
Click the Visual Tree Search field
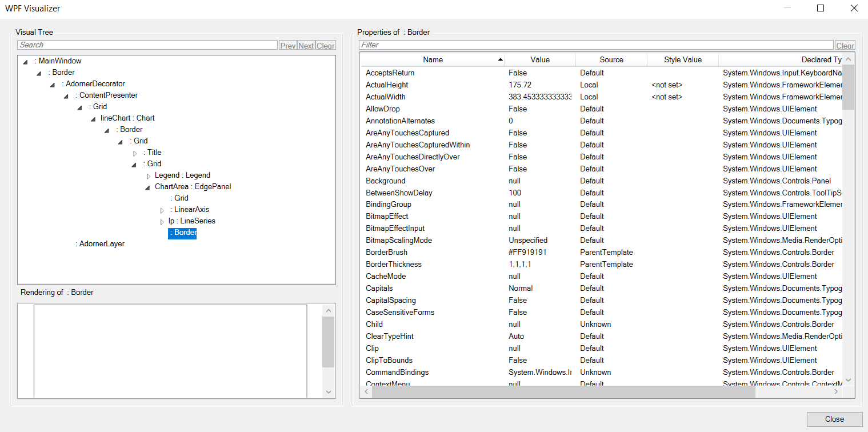point(147,45)
